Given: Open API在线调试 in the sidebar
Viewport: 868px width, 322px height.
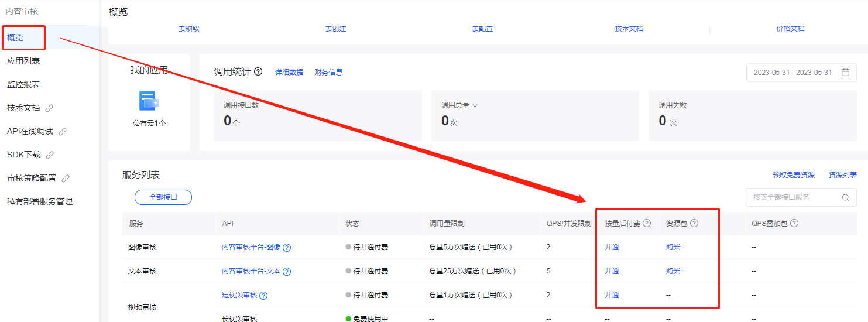Looking at the screenshot, I should (x=30, y=131).
